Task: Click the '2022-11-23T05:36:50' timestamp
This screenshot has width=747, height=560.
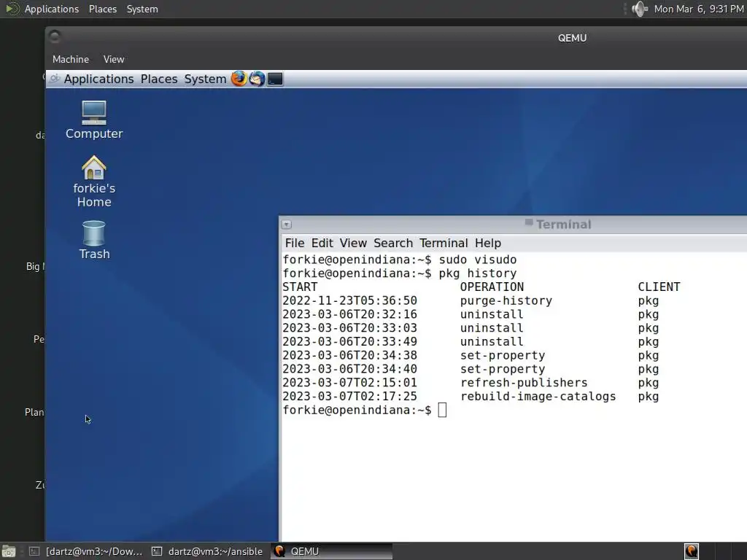Action: tap(349, 301)
